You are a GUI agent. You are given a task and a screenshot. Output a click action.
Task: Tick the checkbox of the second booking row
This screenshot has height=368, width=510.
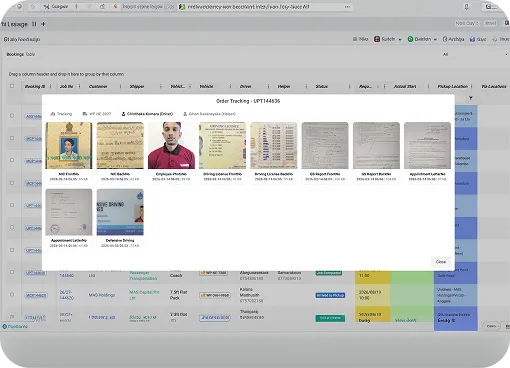pos(12,138)
